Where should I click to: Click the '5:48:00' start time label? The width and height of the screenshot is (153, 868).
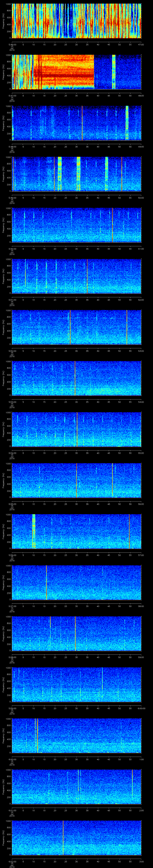(x=12, y=147)
